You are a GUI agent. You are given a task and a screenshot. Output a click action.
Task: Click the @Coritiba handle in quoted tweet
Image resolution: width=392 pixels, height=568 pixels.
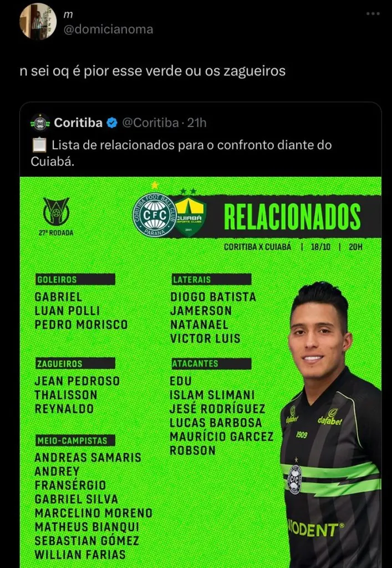150,123
